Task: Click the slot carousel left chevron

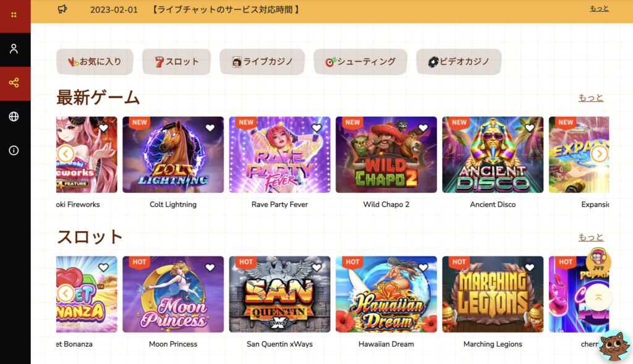Action: point(66,294)
